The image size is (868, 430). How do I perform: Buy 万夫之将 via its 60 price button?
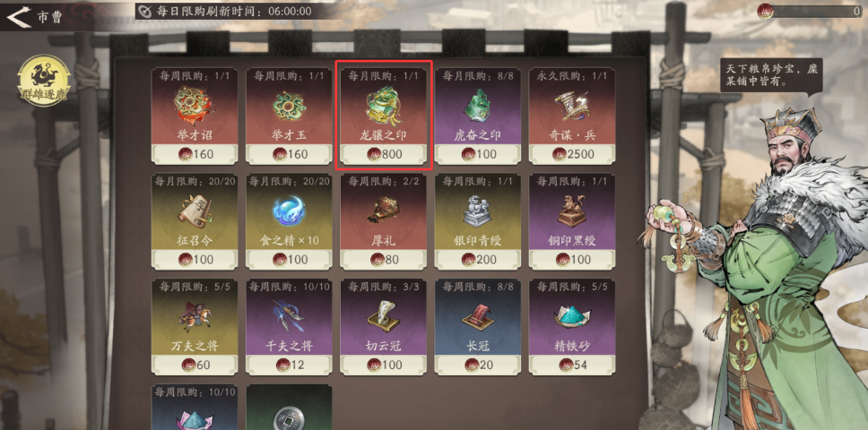tap(195, 365)
